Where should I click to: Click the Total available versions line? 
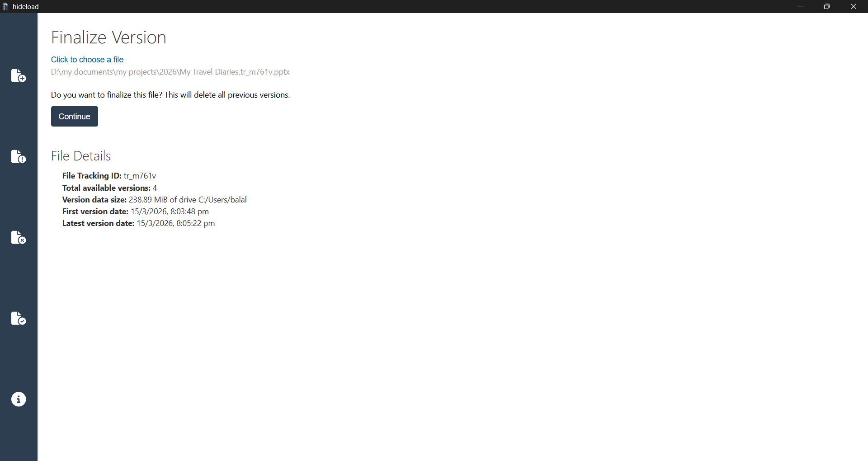click(x=110, y=188)
